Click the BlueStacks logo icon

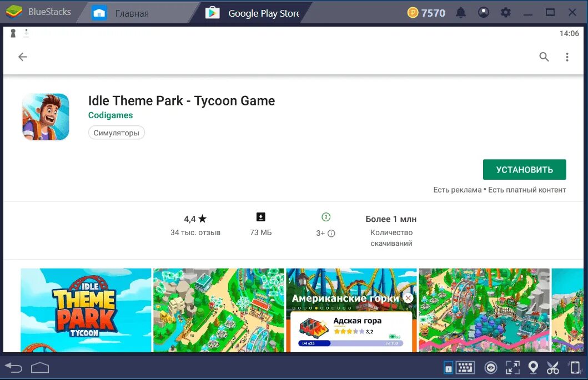pyautogui.click(x=14, y=12)
